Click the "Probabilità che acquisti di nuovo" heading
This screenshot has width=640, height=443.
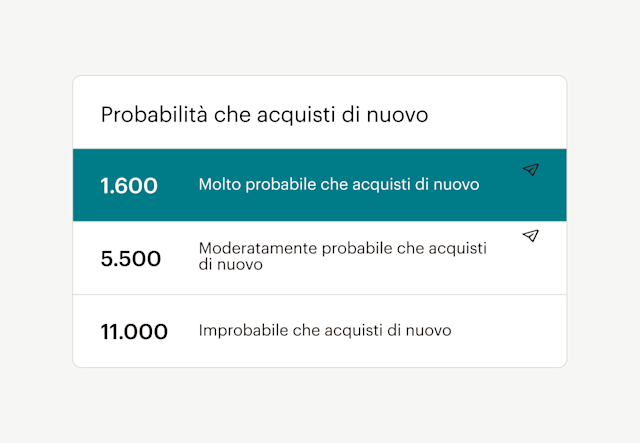pyautogui.click(x=264, y=115)
